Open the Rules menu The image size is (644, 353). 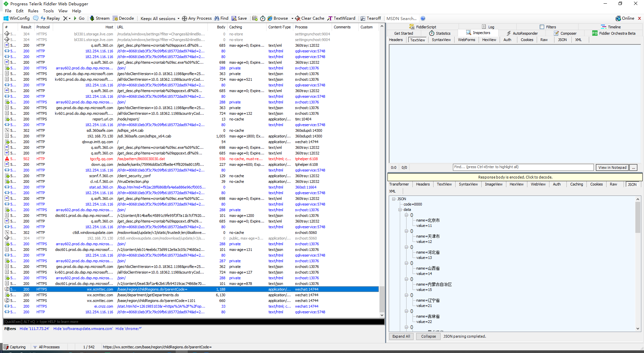[33, 11]
